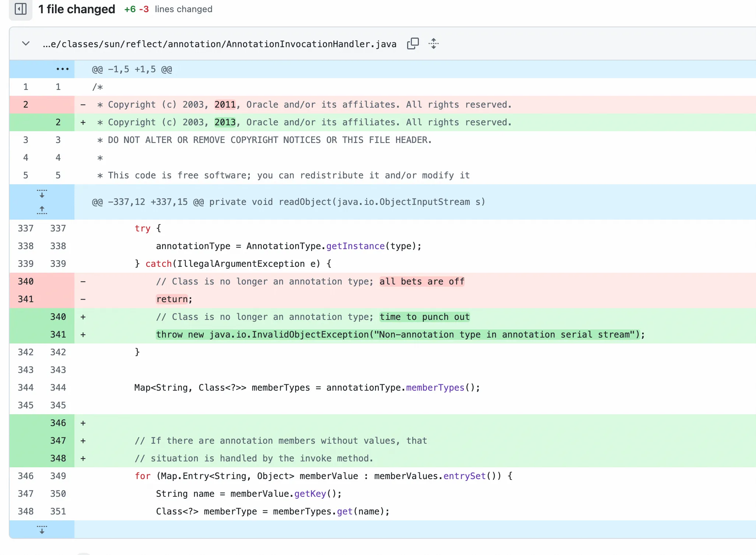Expand down arrow at bottom of diff
This screenshot has height=555, width=756.
tap(42, 530)
